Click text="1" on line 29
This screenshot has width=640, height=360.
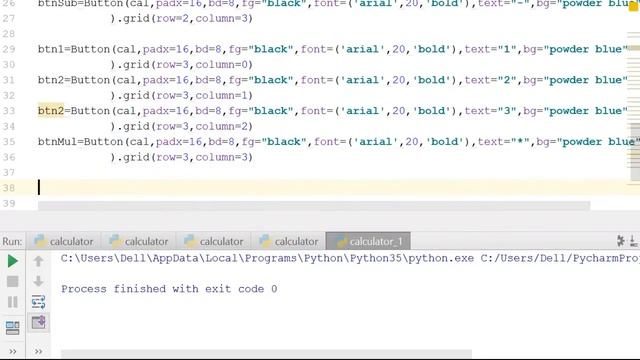coord(491,49)
